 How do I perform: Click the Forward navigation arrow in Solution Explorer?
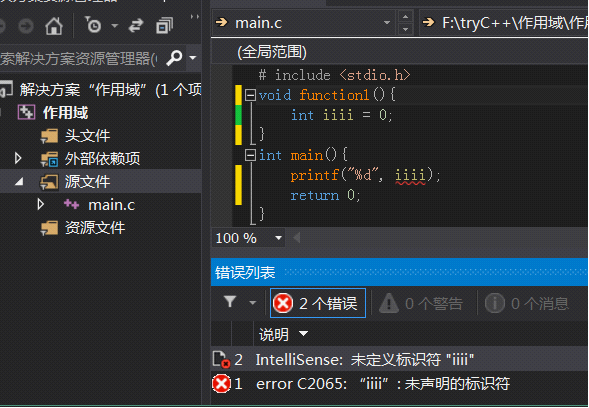[26, 26]
